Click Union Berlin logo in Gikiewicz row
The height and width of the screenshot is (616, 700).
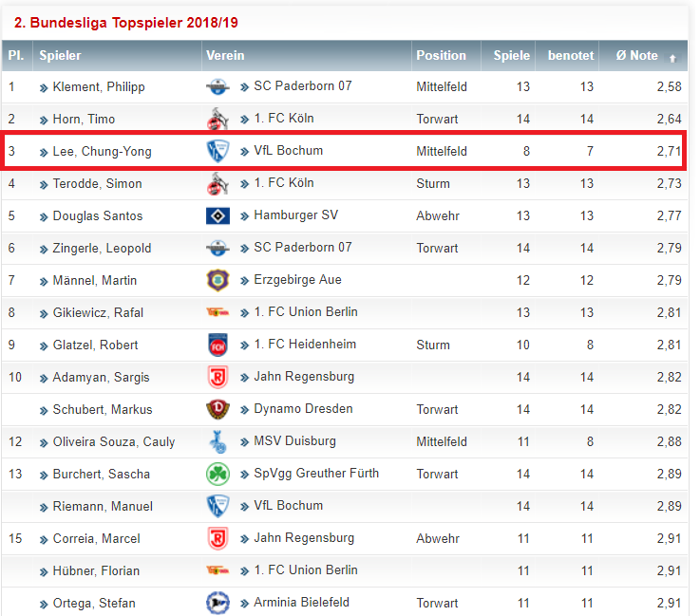(x=218, y=312)
